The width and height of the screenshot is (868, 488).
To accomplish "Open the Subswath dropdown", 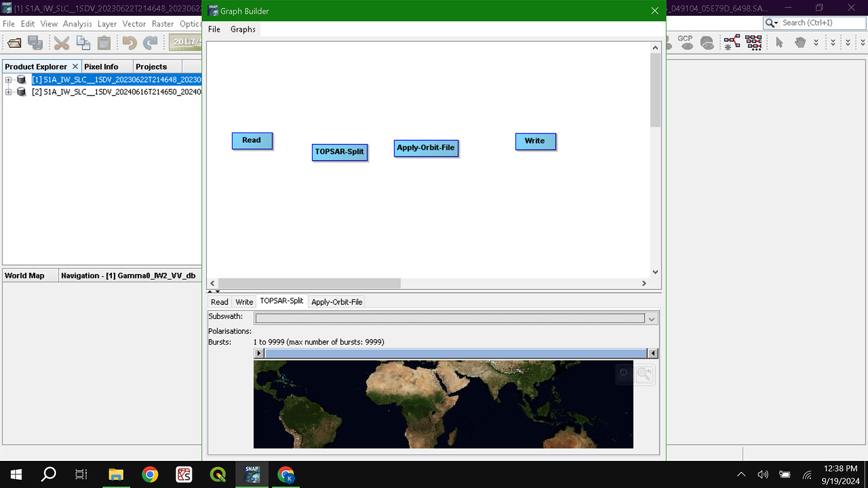I will [x=652, y=319].
